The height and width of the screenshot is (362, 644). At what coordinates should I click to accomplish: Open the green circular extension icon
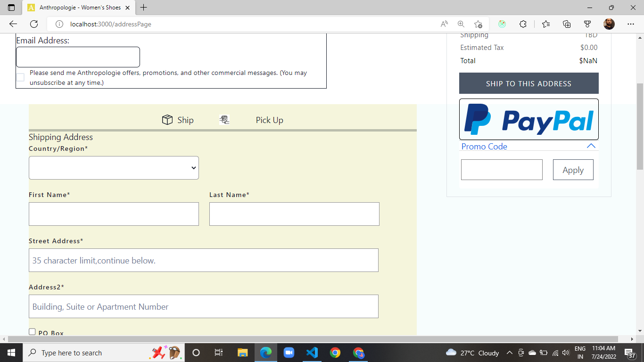click(x=502, y=24)
